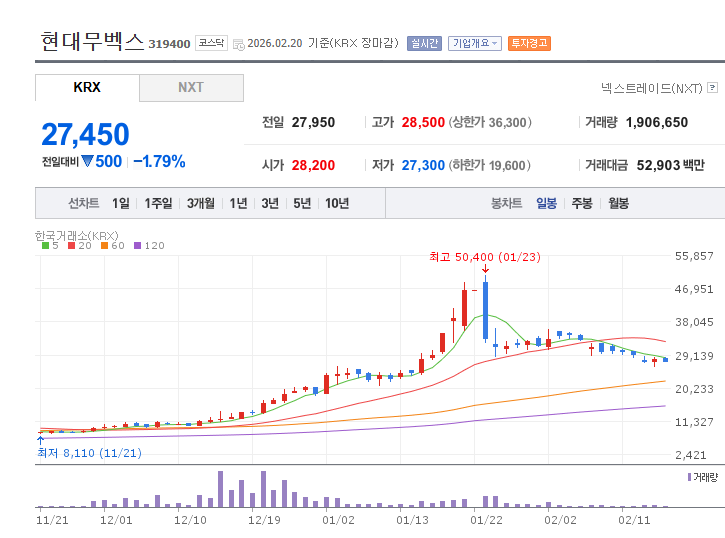Image resolution: width=725 pixels, height=538 pixels.
Task: Click the 12/19 date axis label
Action: click(264, 520)
